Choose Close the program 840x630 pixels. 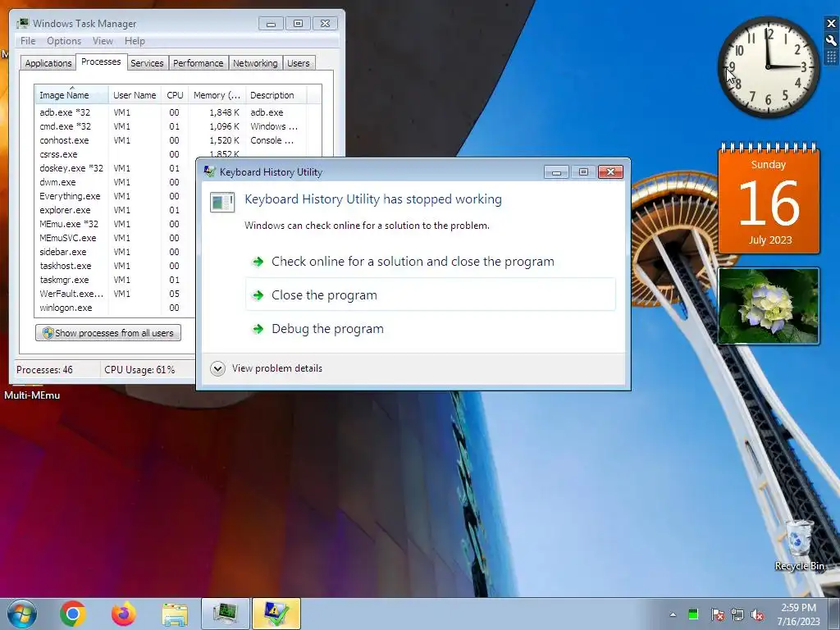coord(431,294)
